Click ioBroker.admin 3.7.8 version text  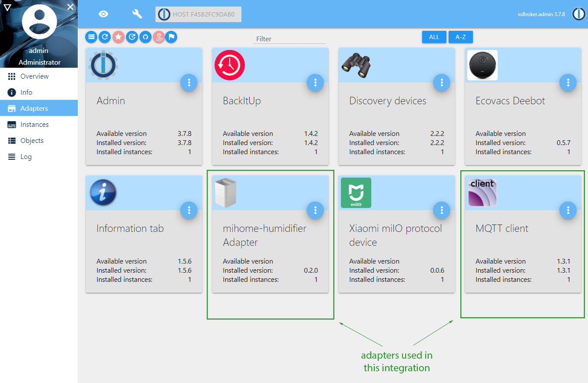click(542, 14)
